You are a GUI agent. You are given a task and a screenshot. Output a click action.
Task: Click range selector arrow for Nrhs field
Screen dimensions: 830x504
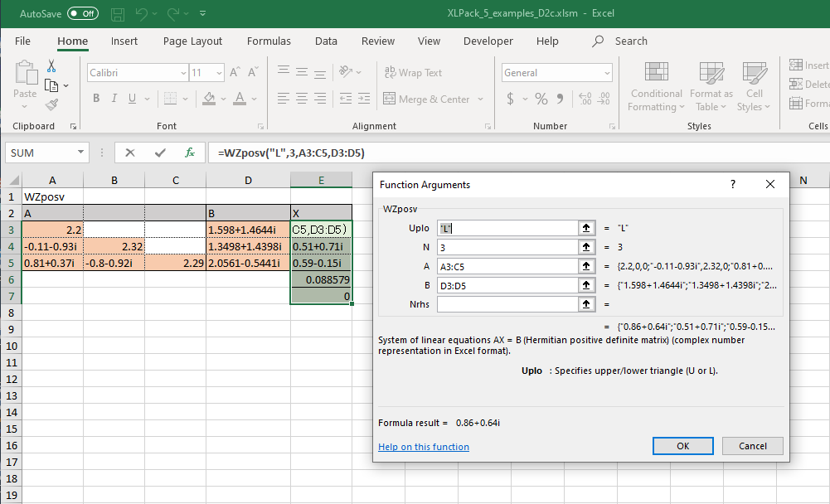click(x=586, y=304)
